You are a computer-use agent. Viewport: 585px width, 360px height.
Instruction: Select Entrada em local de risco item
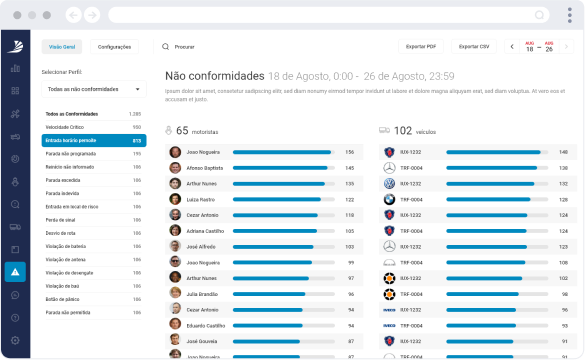94,207
